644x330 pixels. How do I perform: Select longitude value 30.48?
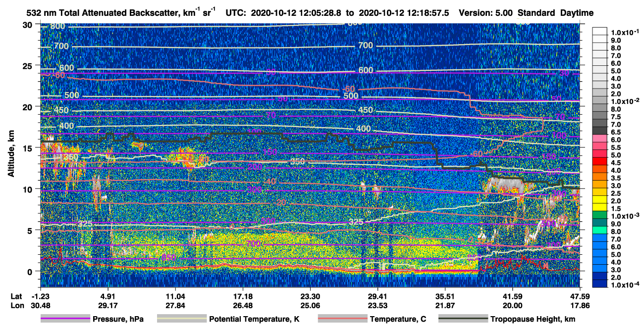point(40,305)
